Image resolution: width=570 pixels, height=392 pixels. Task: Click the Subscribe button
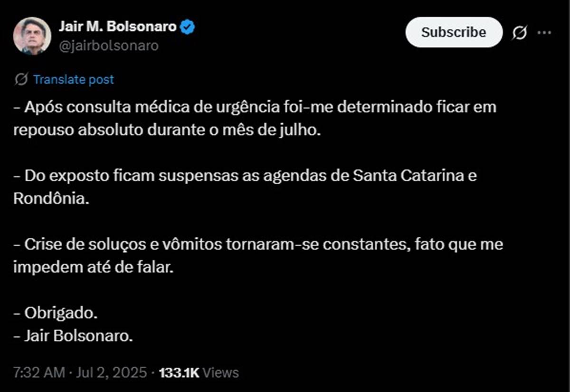(x=454, y=32)
